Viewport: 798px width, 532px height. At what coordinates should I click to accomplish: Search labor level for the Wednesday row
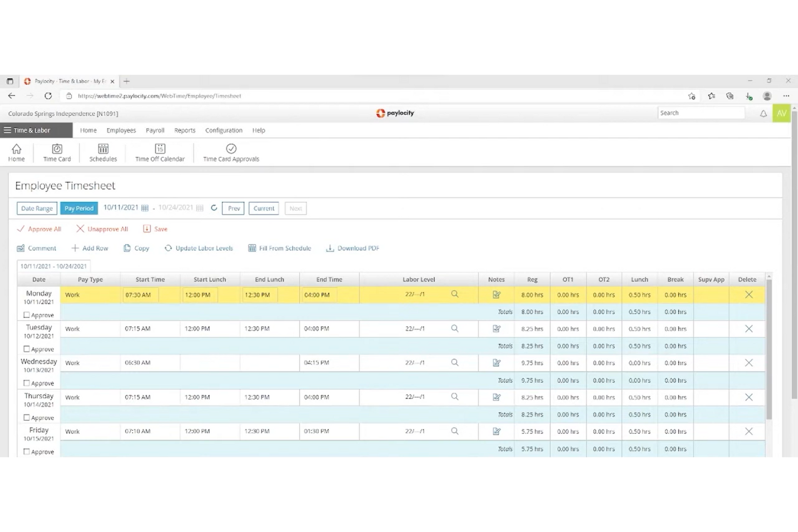coord(455,363)
